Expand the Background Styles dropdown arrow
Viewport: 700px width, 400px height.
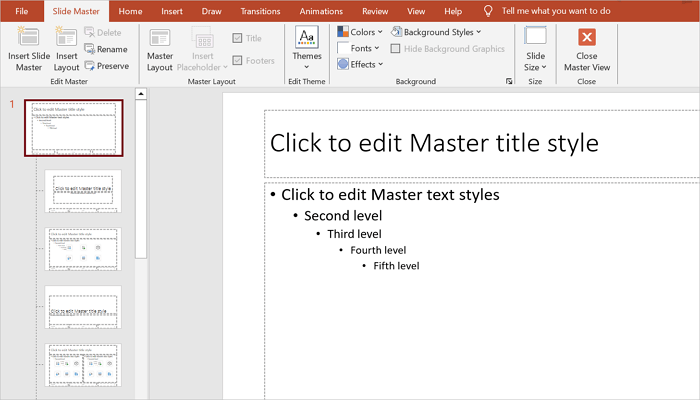479,32
